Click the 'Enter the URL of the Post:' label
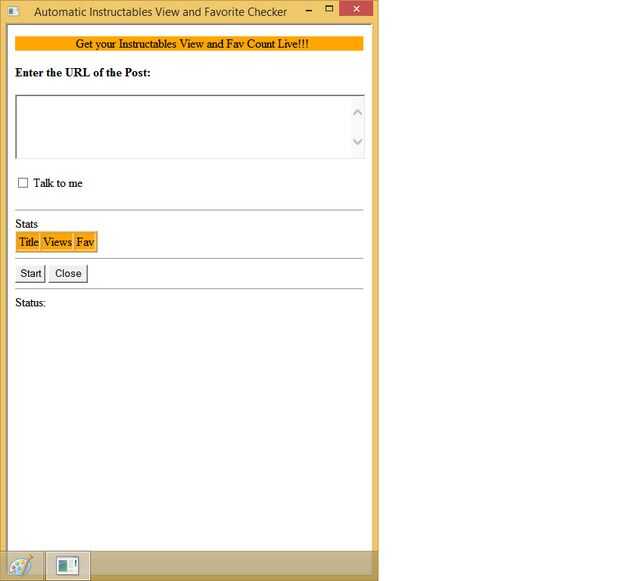Viewport: 620px width, 581px height. 83,73
